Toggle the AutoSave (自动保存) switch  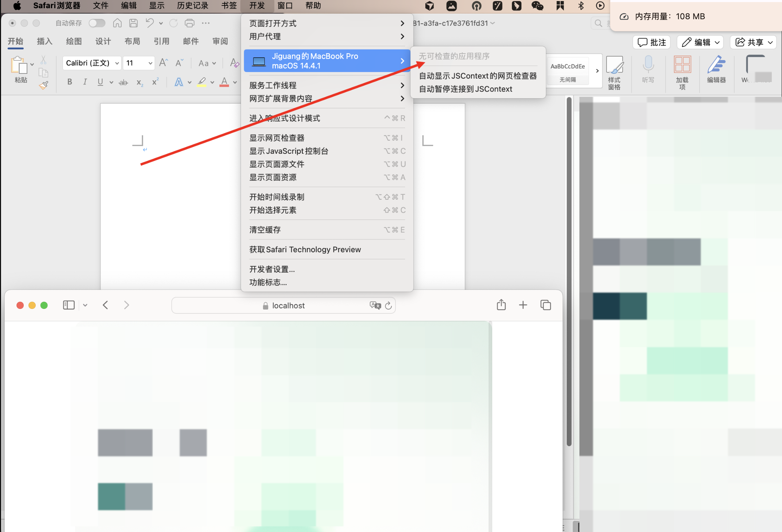pos(96,23)
